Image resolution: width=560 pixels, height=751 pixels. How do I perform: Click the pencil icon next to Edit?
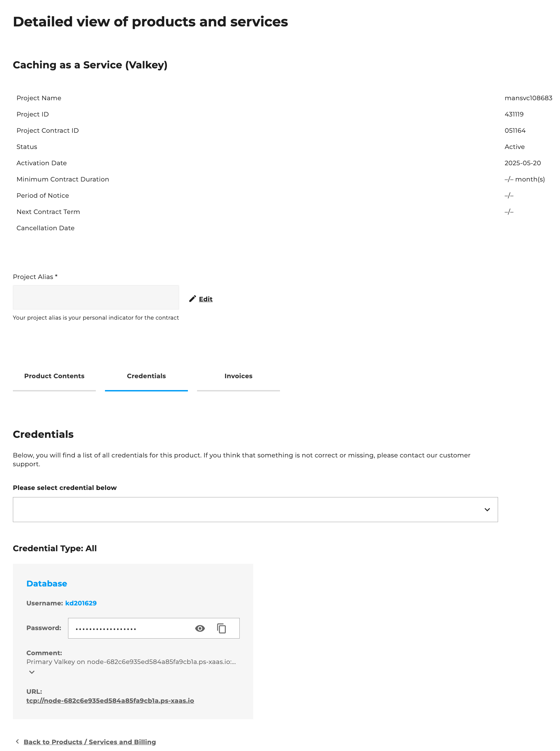coord(193,299)
